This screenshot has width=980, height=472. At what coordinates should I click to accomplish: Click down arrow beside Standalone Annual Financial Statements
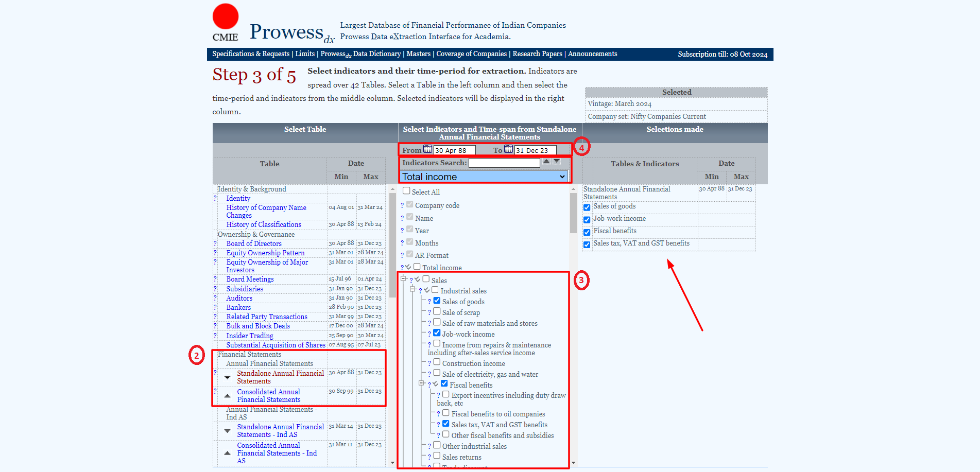[x=227, y=377]
